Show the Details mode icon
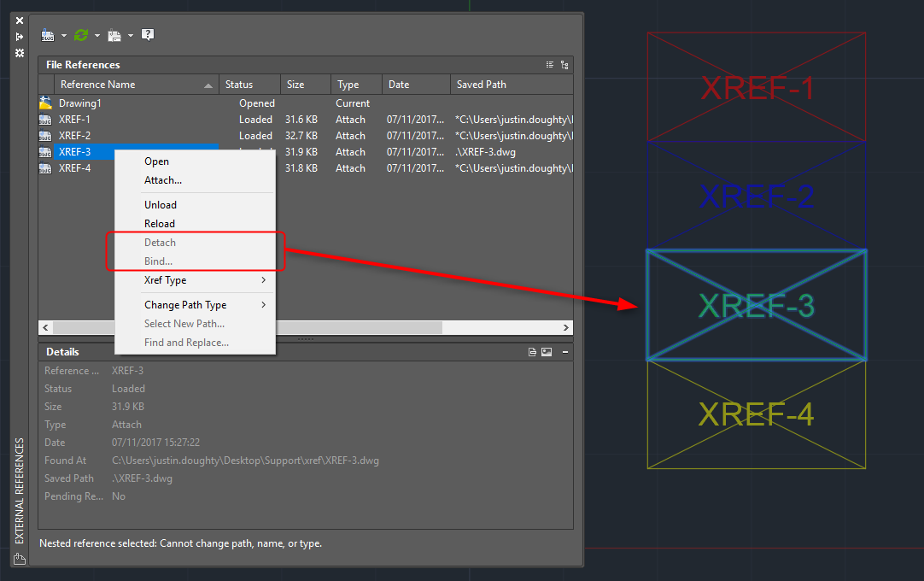The height and width of the screenshot is (581, 924). point(532,352)
